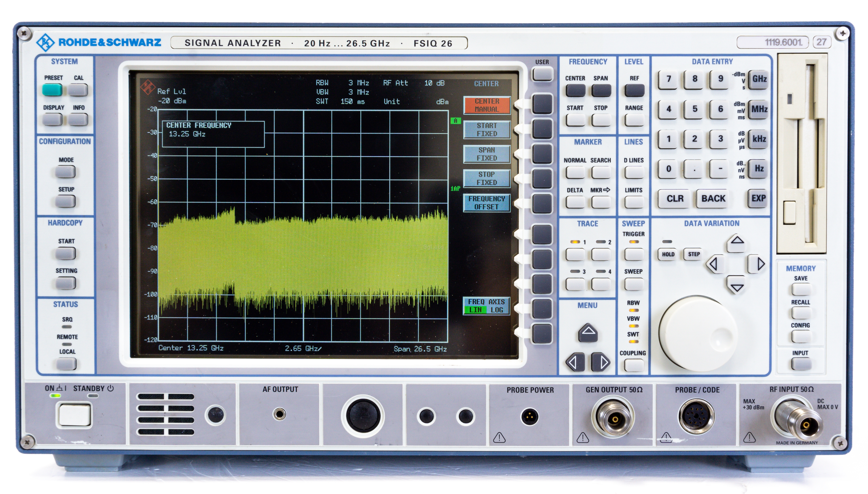868x494 pixels.
Task: Select TRACE 3 key
Action: click(575, 284)
